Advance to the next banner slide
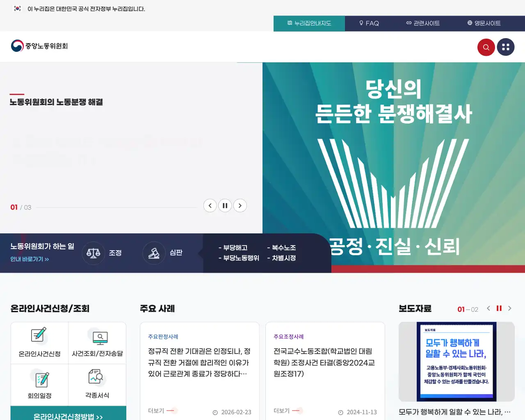Image resolution: width=525 pixels, height=420 pixels. tap(240, 205)
